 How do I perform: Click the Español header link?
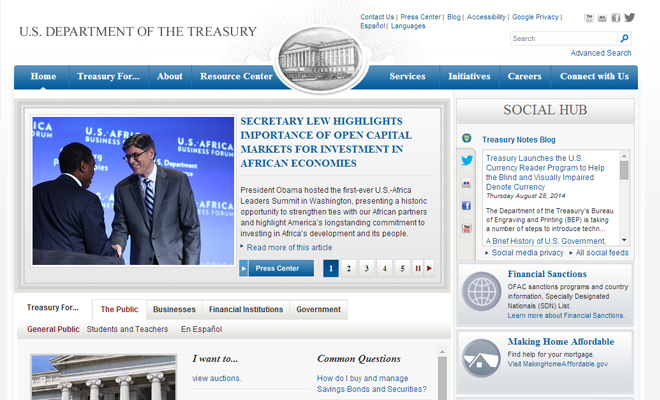(x=373, y=26)
